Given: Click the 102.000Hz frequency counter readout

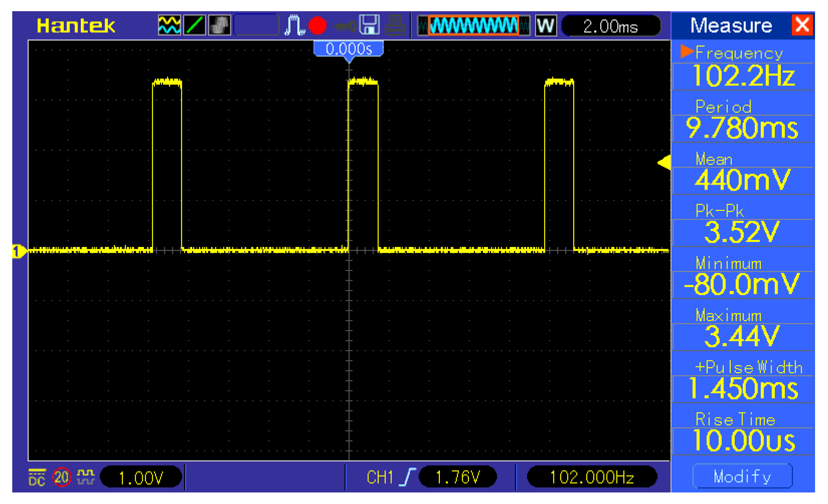Looking at the screenshot, I should point(592,477).
